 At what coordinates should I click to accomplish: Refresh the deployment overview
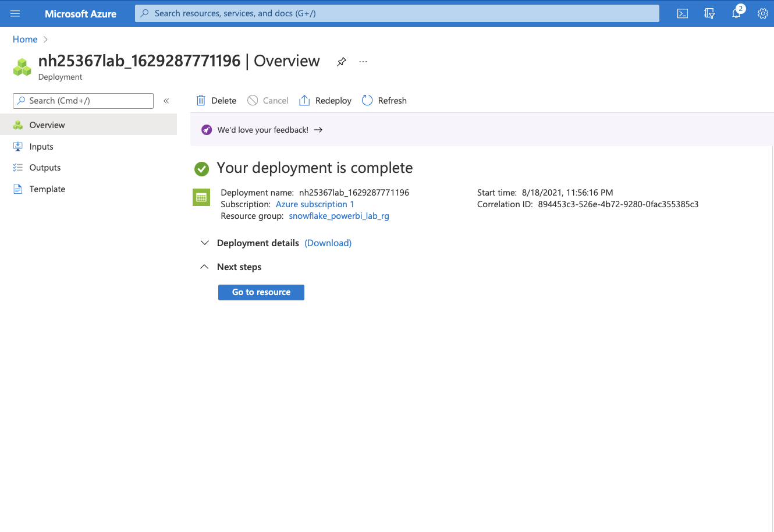(384, 101)
